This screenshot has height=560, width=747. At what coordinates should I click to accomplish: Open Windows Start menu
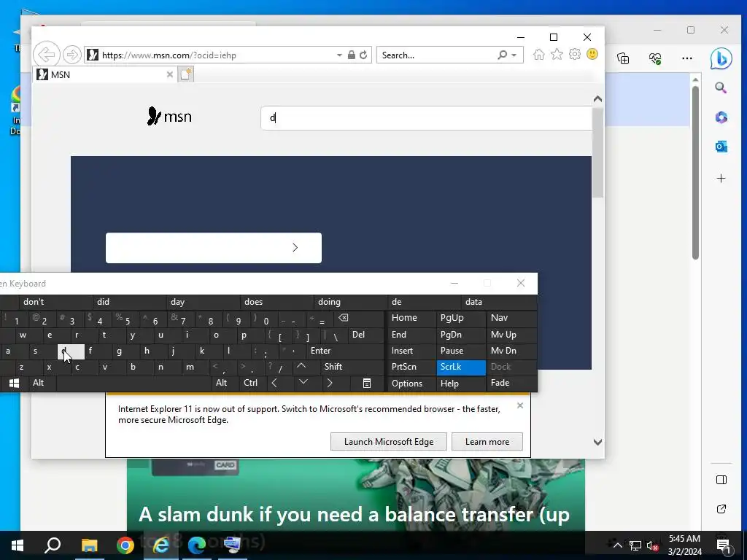pyautogui.click(x=18, y=545)
